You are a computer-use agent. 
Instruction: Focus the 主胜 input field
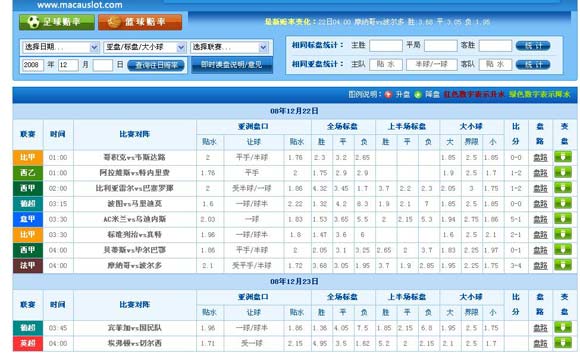[385, 46]
